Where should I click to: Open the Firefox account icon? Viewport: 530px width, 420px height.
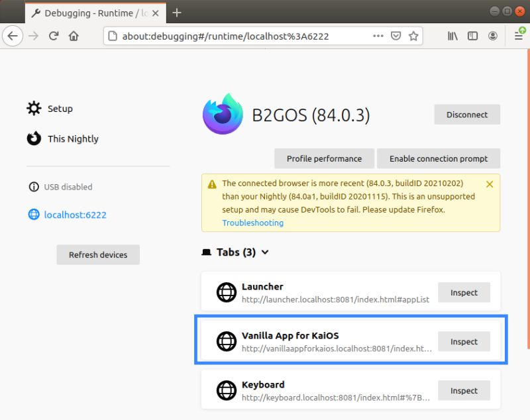(494, 36)
